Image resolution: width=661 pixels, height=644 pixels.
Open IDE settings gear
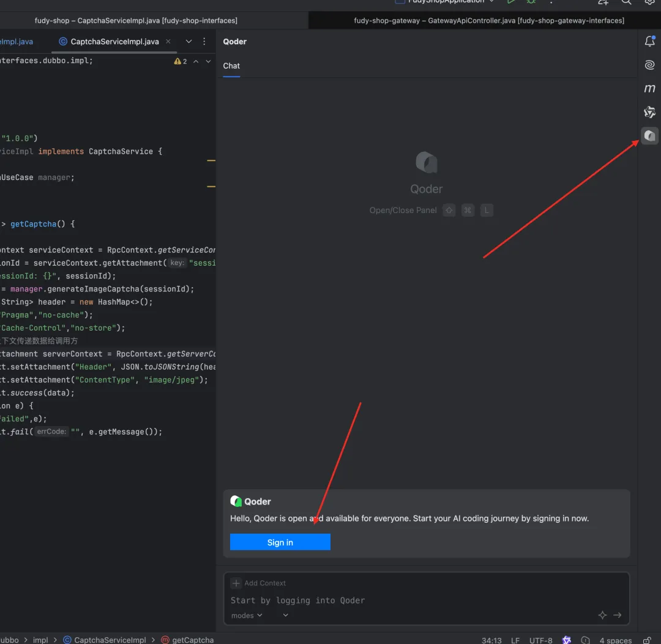[x=649, y=2]
